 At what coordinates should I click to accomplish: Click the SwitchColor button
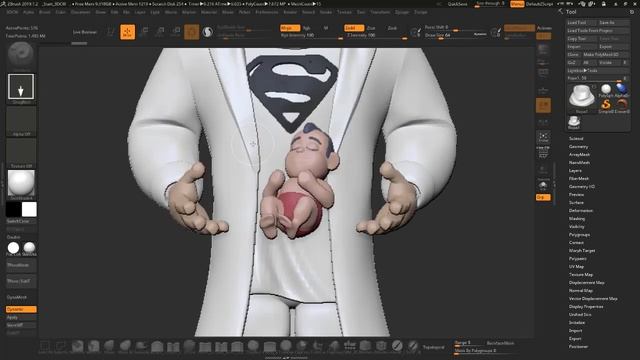coord(21,221)
